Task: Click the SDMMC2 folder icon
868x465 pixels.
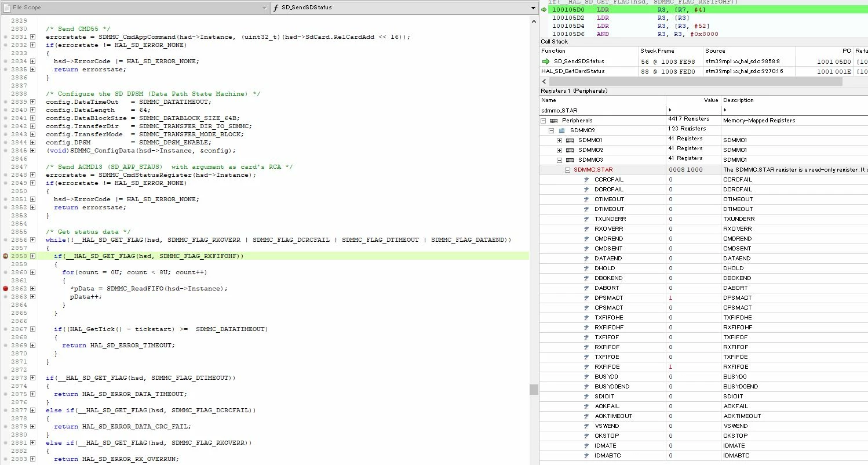Action: click(x=561, y=130)
